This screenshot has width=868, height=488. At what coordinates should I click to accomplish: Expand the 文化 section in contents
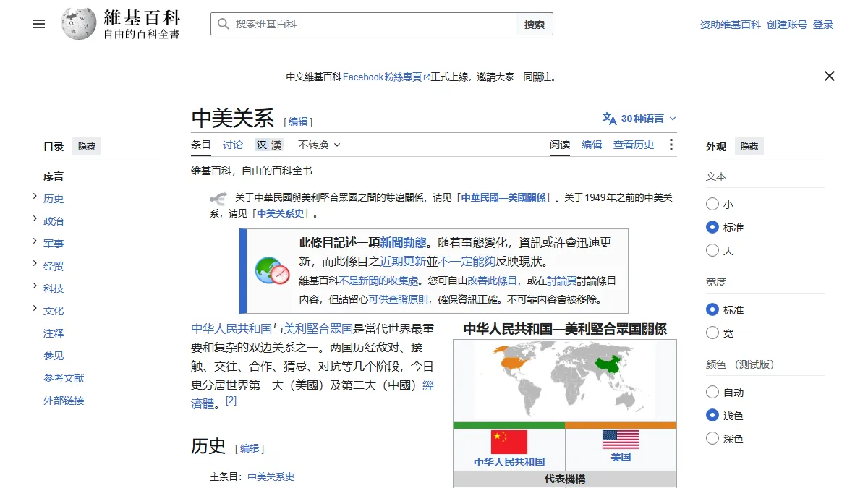point(35,309)
